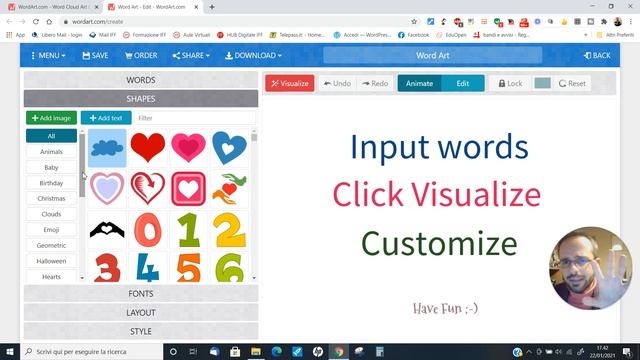Select the Clouds category
Screen dimensions: 640x360
click(51, 214)
